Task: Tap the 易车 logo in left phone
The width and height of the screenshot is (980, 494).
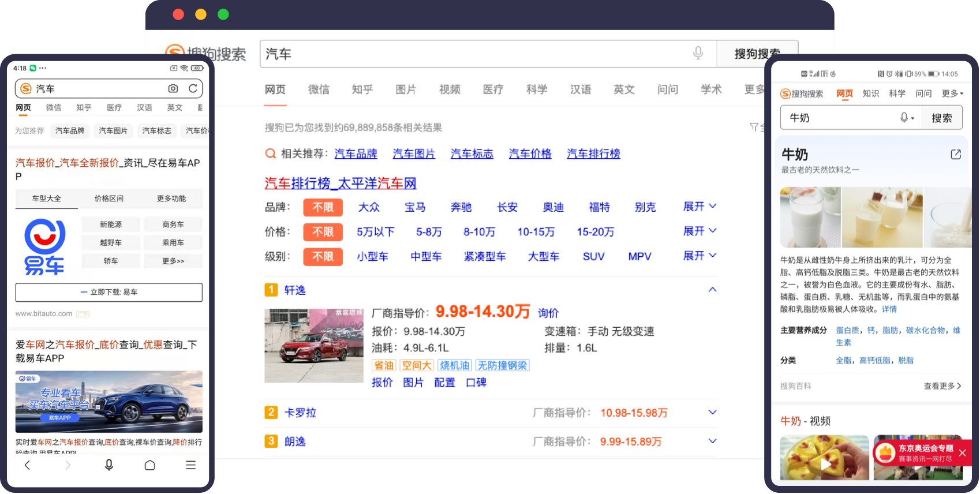Action: (x=44, y=246)
